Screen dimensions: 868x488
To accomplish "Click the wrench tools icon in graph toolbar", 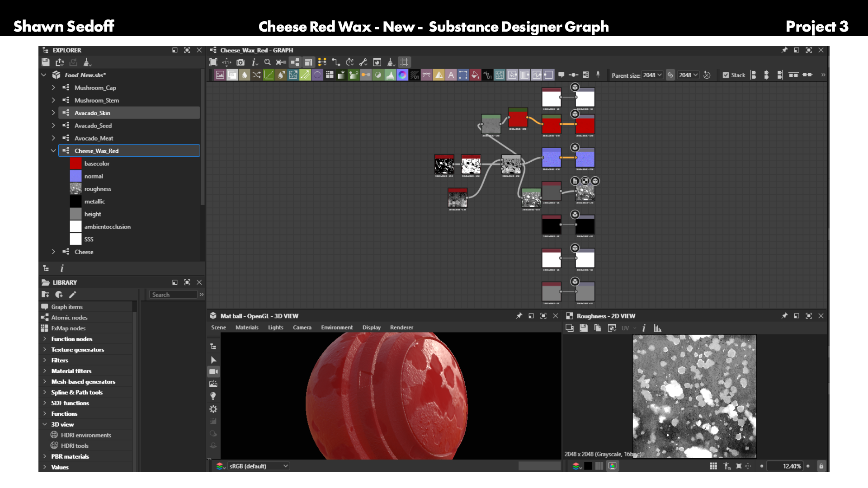I will click(363, 62).
